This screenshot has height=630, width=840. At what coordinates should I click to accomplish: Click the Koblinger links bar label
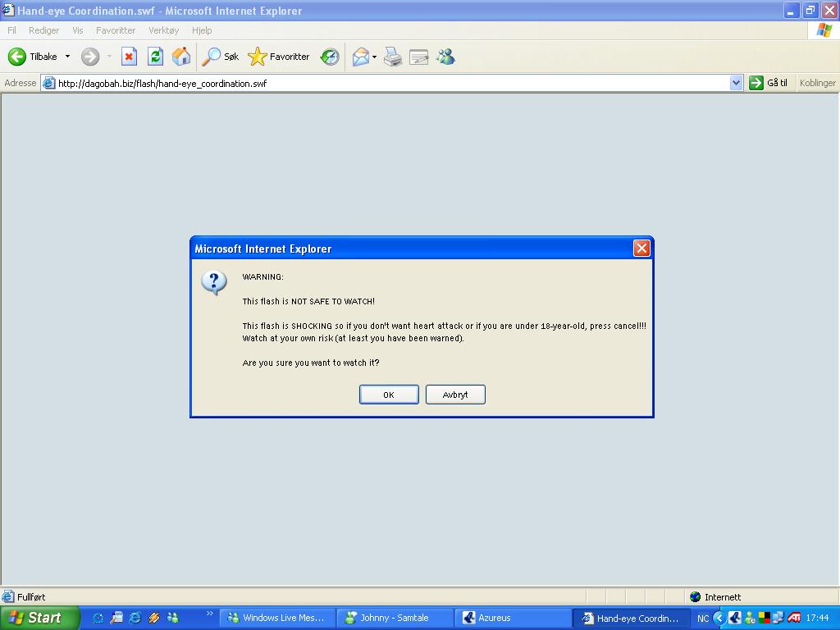pos(817,83)
